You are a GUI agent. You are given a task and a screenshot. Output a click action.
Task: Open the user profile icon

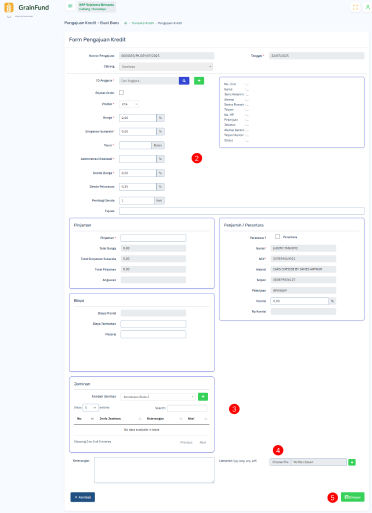tap(367, 7)
